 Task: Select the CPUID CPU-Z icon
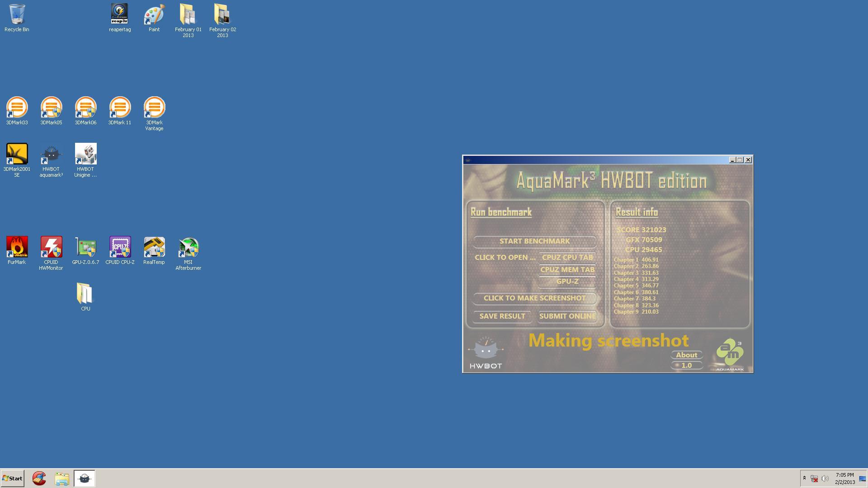pos(120,250)
